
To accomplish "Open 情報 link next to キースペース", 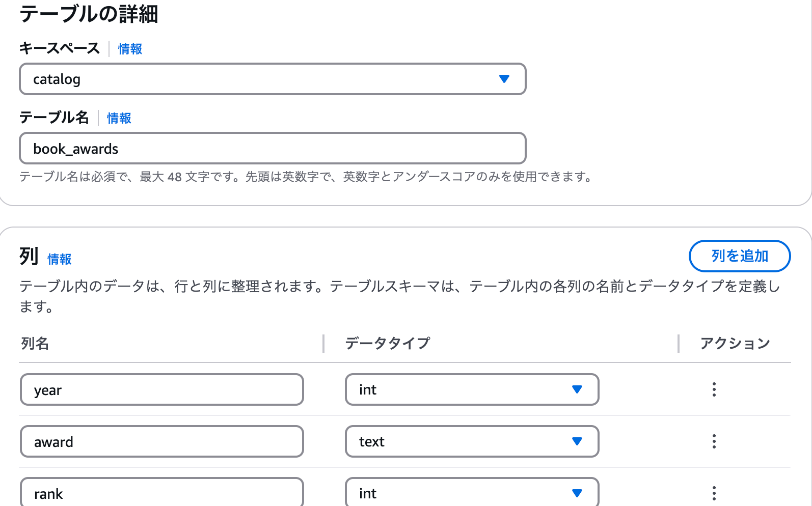I will (x=130, y=49).
